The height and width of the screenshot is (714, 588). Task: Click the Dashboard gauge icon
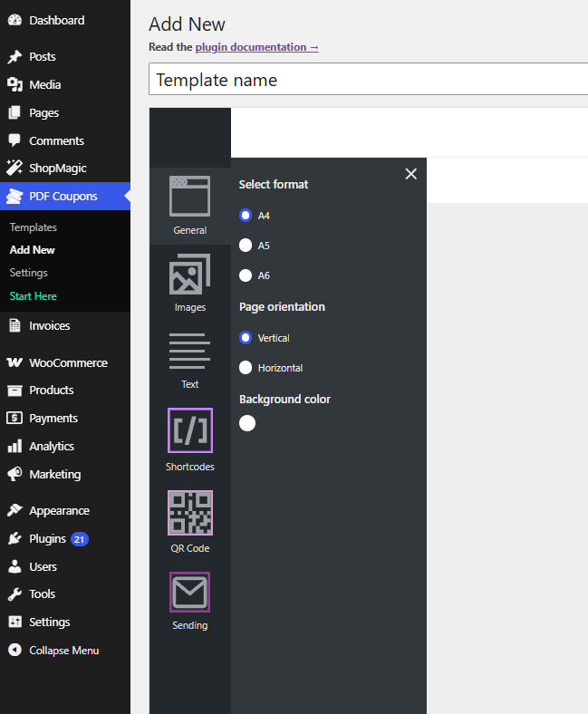point(14,20)
